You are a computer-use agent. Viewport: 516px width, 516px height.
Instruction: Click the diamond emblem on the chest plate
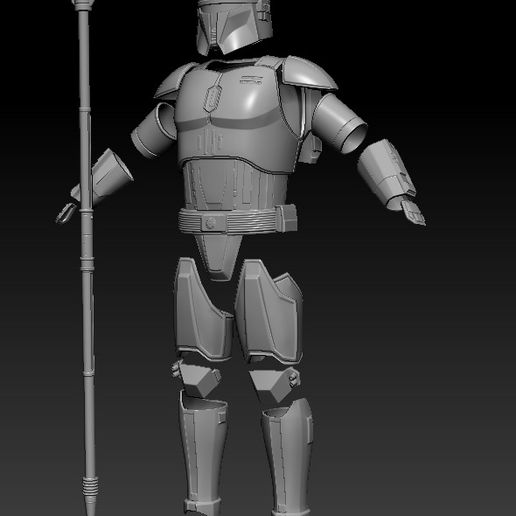[x=213, y=98]
